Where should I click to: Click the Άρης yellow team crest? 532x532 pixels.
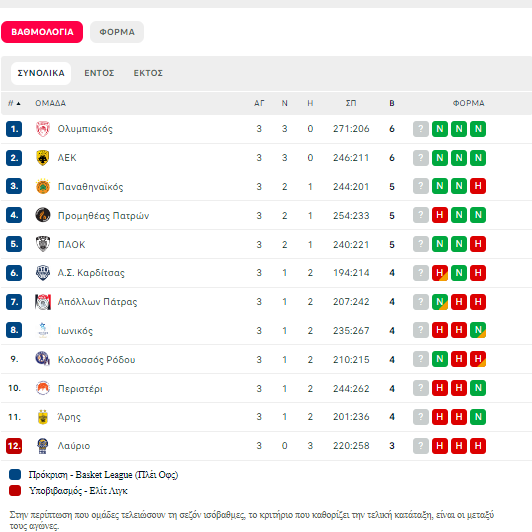pyautogui.click(x=43, y=417)
